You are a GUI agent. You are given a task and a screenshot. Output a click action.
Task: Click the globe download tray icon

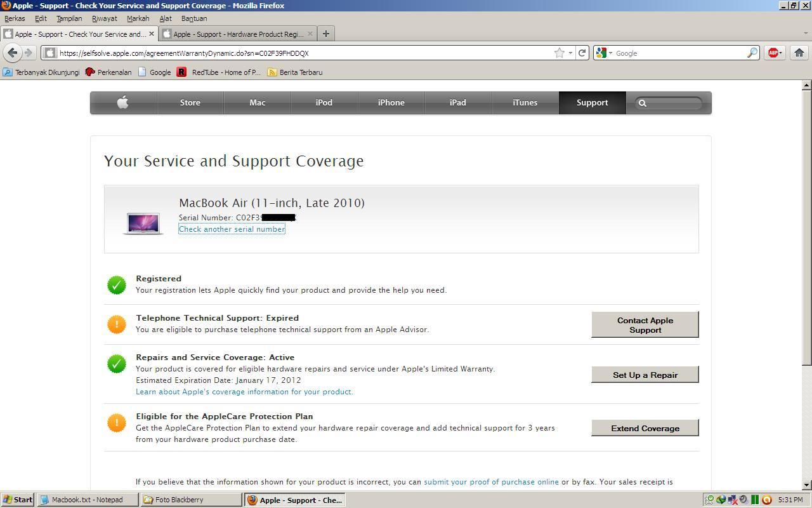point(721,500)
